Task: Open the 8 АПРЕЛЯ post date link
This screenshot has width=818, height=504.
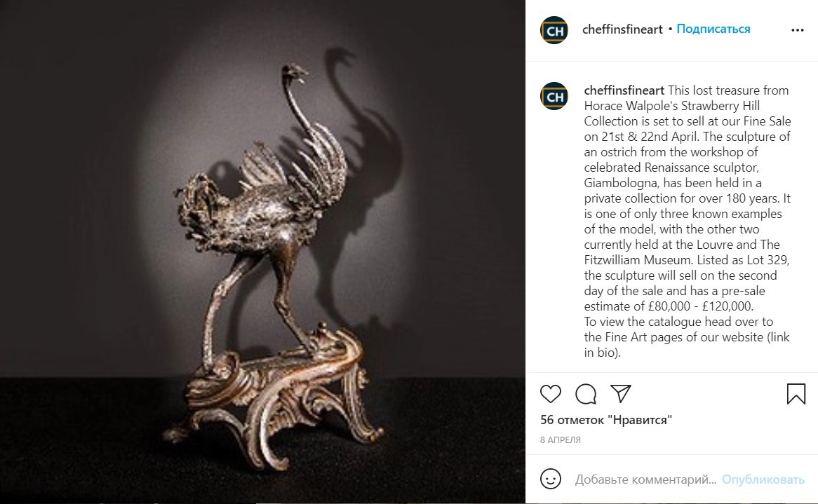Action: (561, 440)
